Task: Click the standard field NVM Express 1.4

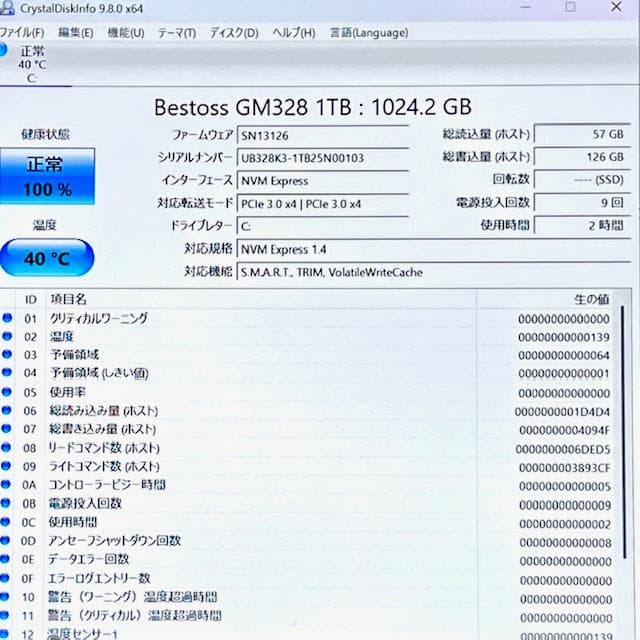Action: tap(434, 249)
